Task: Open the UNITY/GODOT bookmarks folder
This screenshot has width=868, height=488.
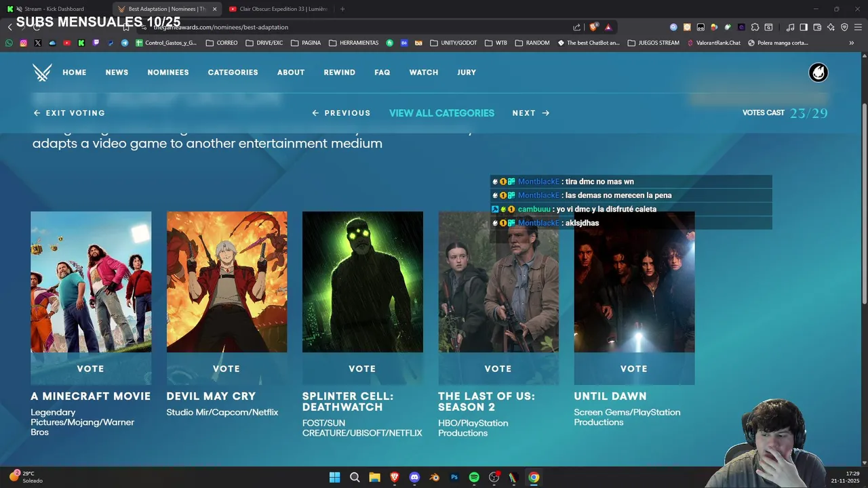Action: pyautogui.click(x=454, y=43)
